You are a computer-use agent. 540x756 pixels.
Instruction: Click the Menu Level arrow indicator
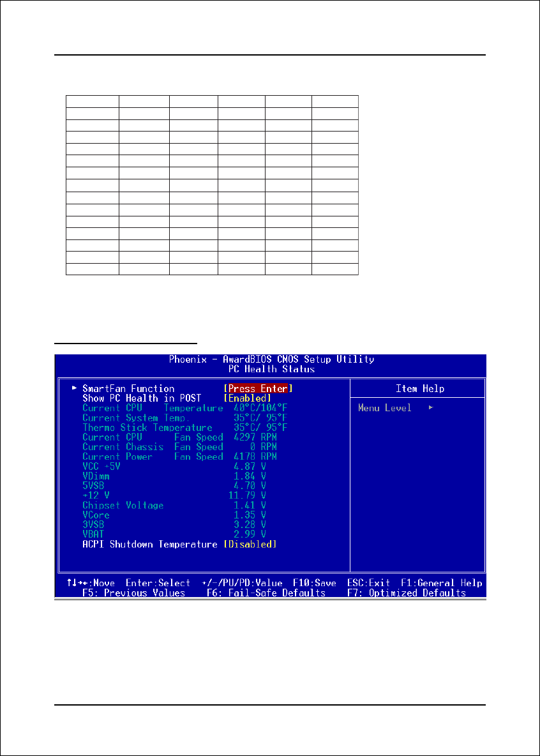(431, 408)
